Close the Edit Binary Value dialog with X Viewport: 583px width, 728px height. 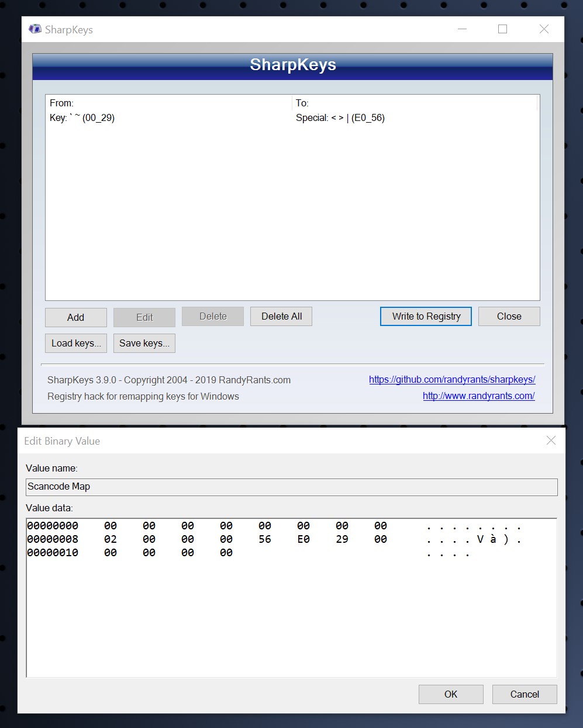click(550, 441)
